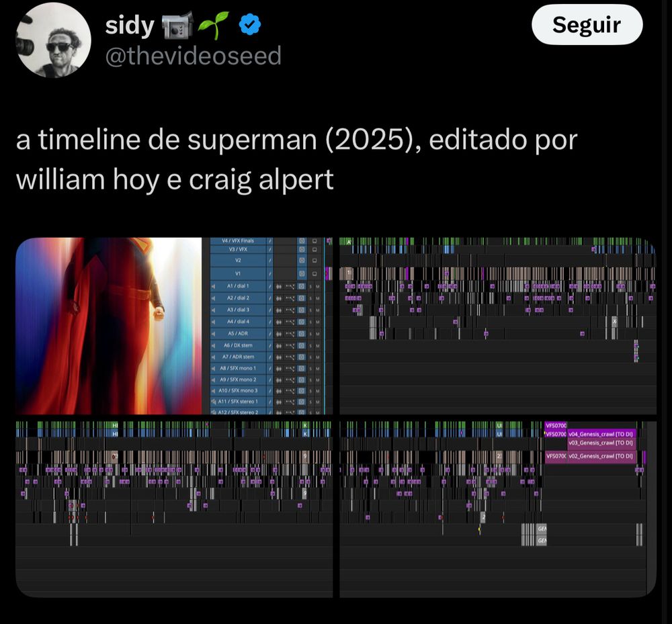Select the V3 / VFX track label
The width and height of the screenshot is (672, 624).
tap(238, 249)
